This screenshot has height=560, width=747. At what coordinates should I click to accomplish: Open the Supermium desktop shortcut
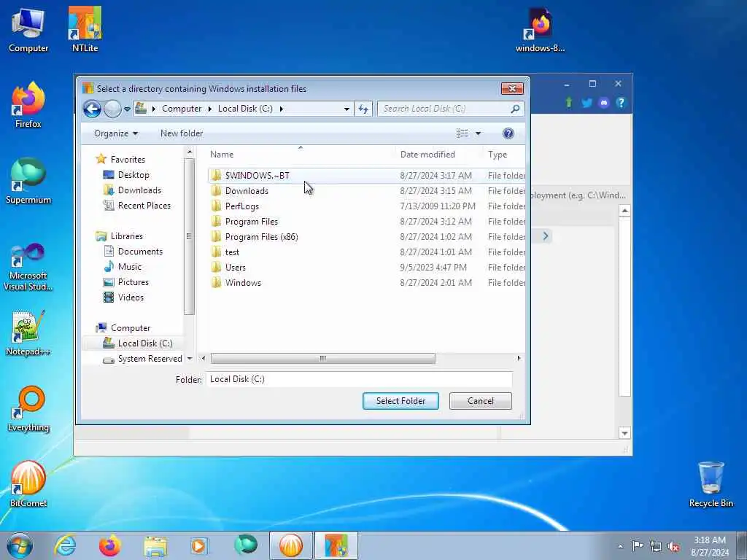coord(28,182)
